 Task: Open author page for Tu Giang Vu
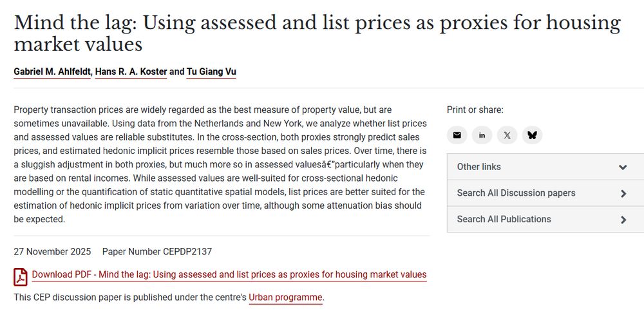tap(211, 71)
